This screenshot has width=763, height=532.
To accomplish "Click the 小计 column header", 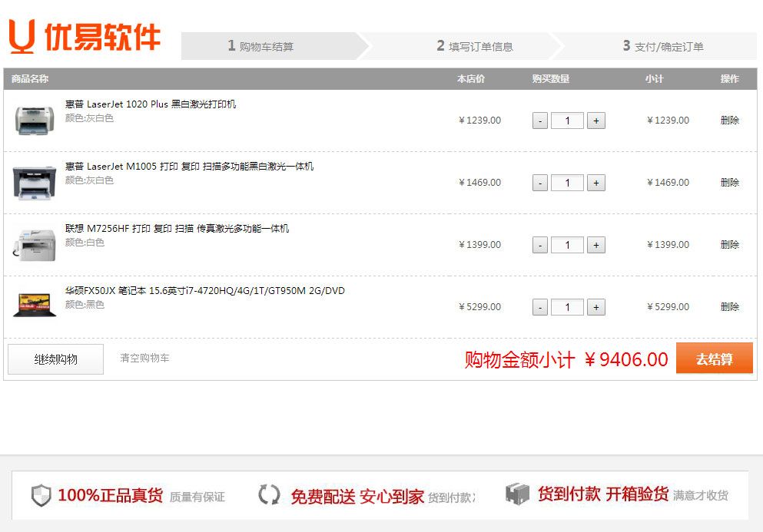I will click(655, 79).
